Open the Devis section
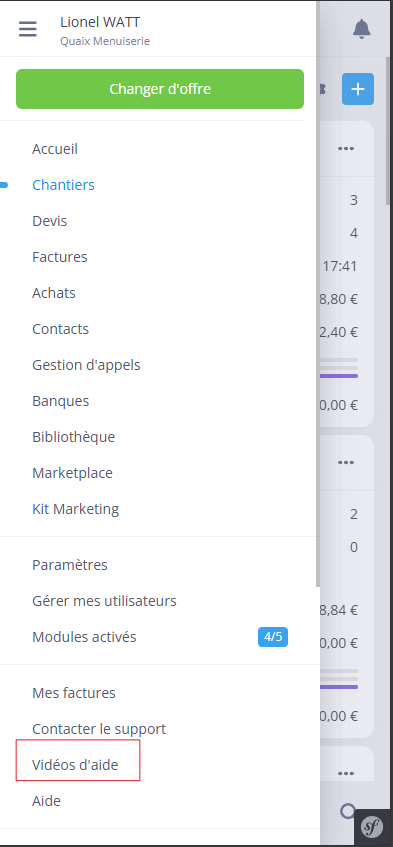The image size is (393, 847). [x=50, y=221]
